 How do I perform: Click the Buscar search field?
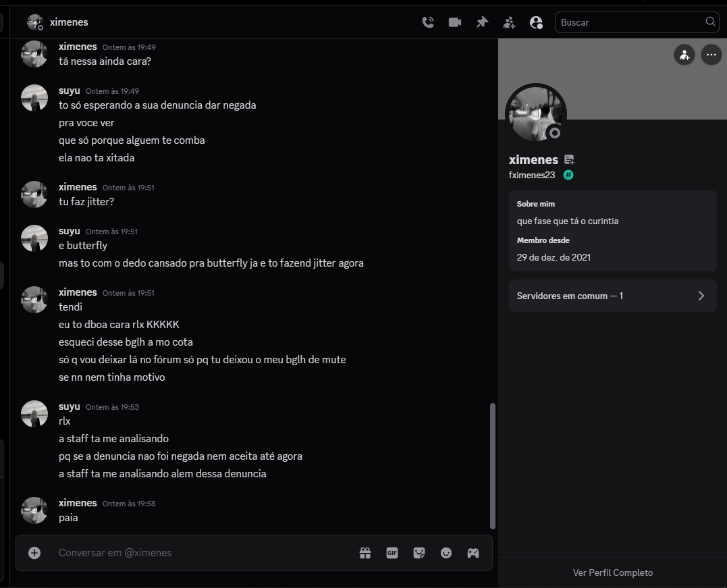(637, 22)
